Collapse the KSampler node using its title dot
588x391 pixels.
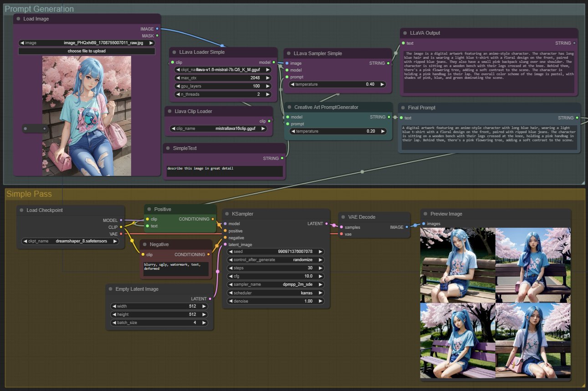click(227, 214)
